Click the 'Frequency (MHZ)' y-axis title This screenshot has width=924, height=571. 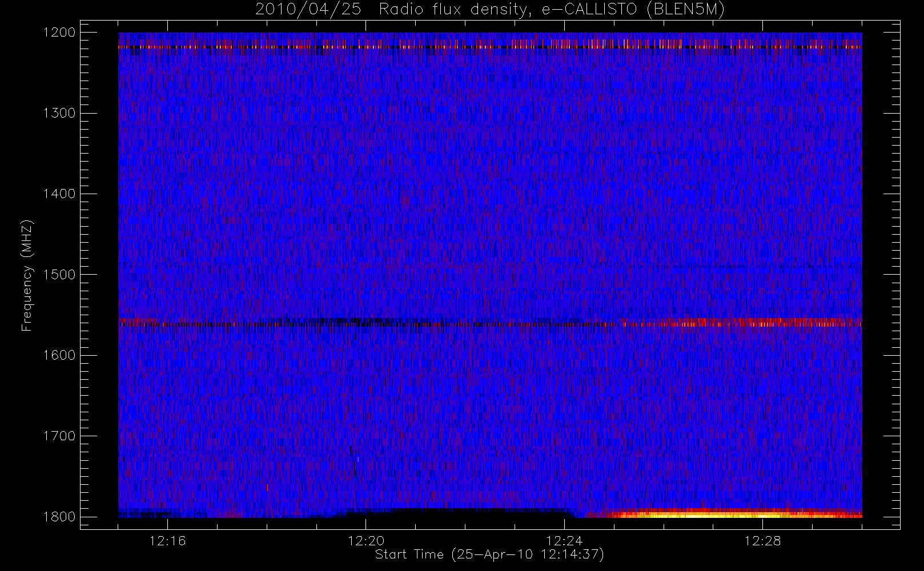point(27,275)
